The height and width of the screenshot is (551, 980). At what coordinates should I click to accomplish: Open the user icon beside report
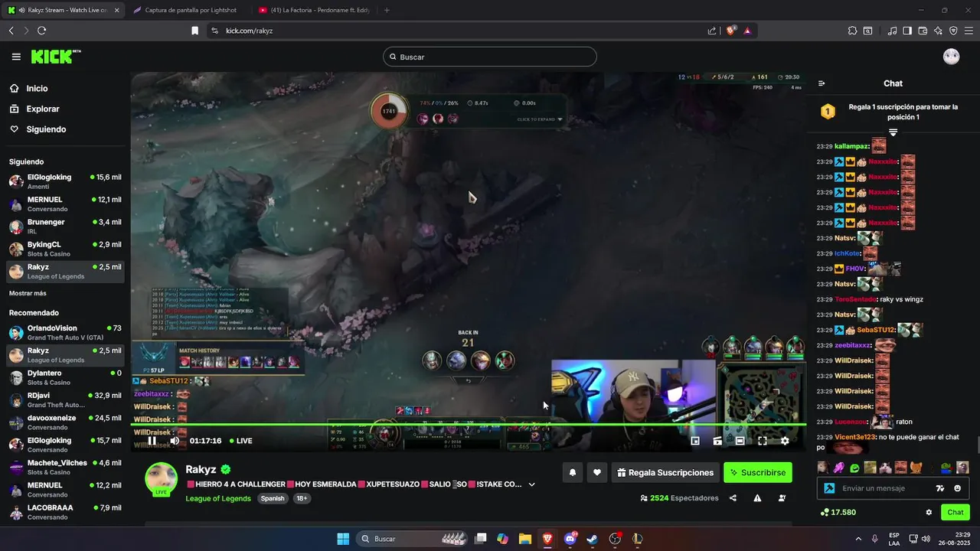coord(782,498)
